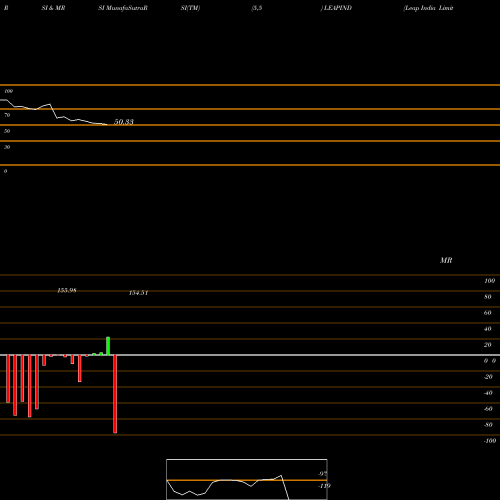Click the 50.83 RSI value label
Image resolution: width=500 pixels, height=500 pixels.
click(x=124, y=122)
